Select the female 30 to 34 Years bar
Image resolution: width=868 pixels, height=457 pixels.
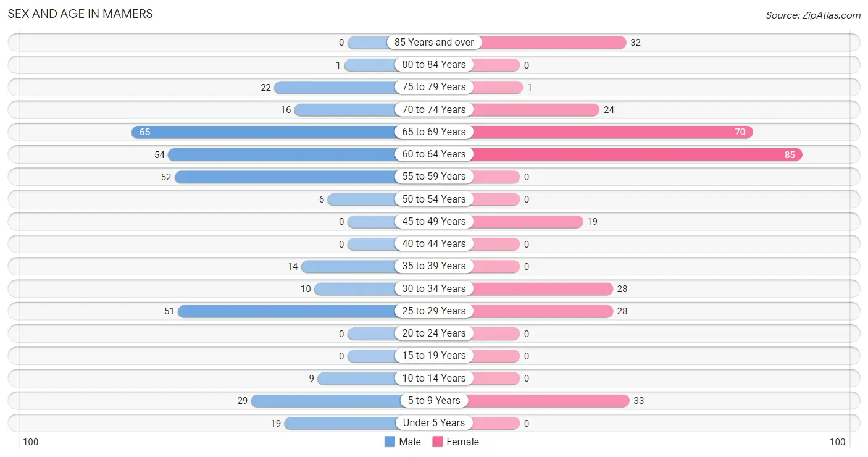coord(541,289)
